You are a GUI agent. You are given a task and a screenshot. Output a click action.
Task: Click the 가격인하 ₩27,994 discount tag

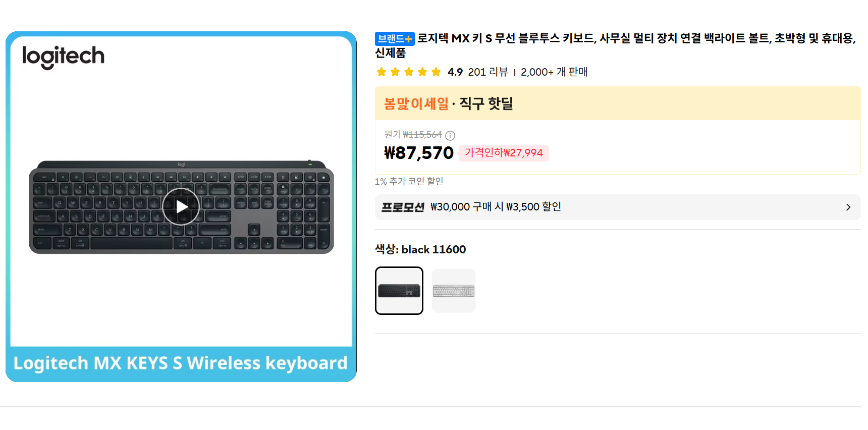(x=503, y=153)
